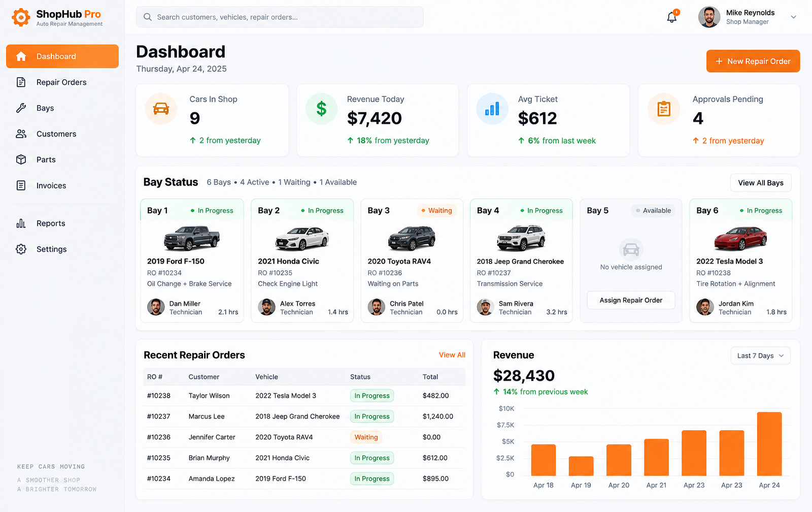Click the Reports bar chart icon
This screenshot has width=812, height=512.
[x=21, y=223]
